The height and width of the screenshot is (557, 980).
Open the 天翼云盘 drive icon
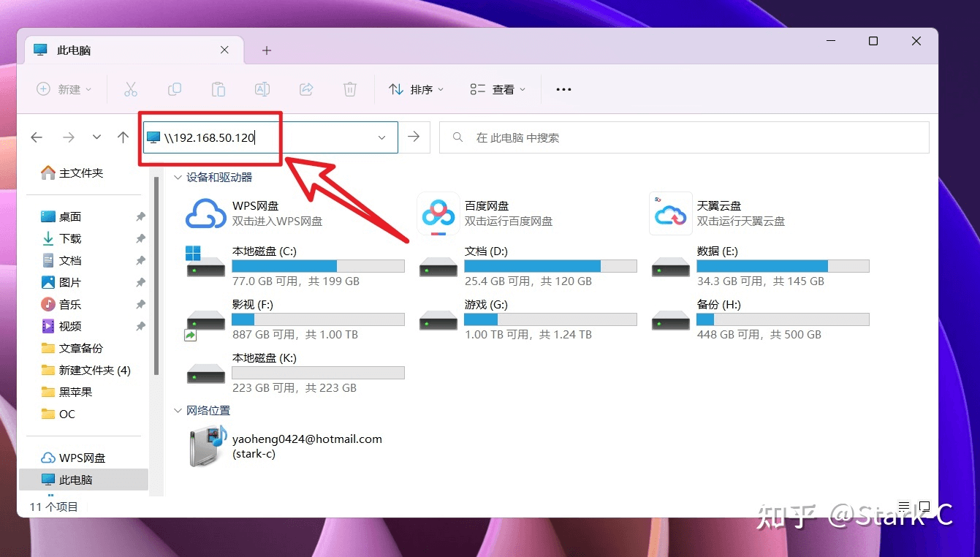671,213
